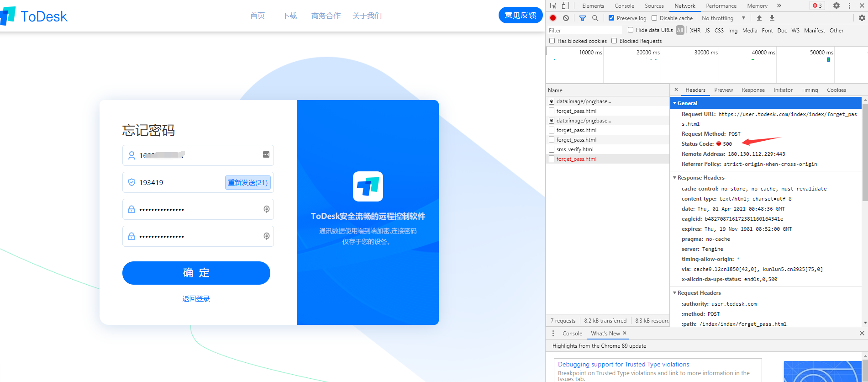Show more DevTools tabs chevron
This screenshot has height=382, width=868.
click(779, 5)
